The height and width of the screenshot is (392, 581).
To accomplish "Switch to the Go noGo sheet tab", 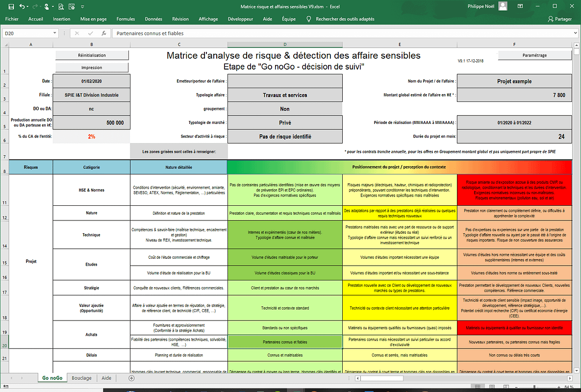I will pos(52,378).
